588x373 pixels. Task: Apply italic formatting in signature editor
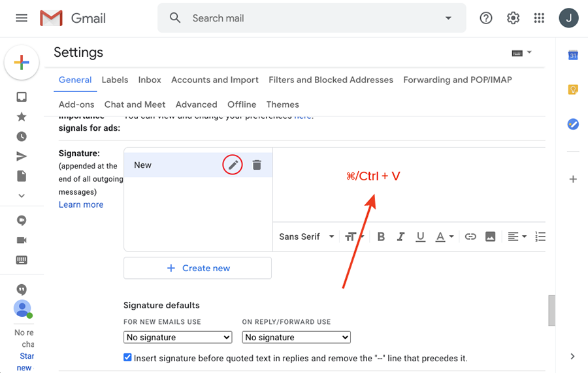click(x=400, y=236)
